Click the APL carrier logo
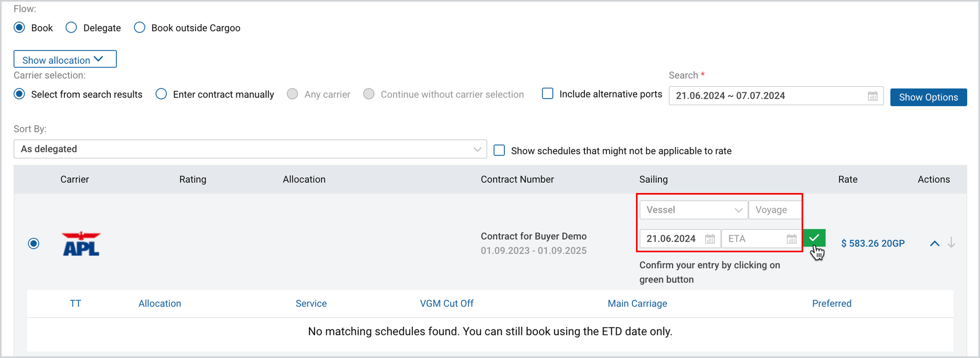The width and height of the screenshot is (980, 358). (81, 244)
